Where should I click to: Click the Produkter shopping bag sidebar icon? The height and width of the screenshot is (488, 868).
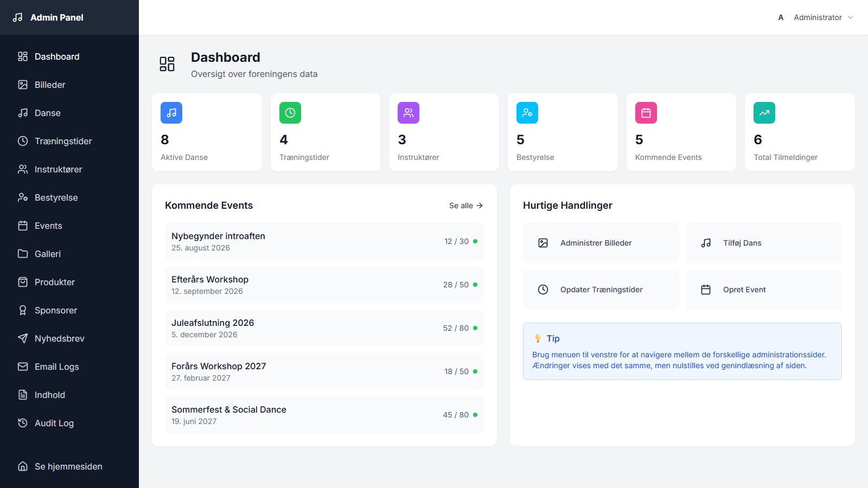[23, 282]
